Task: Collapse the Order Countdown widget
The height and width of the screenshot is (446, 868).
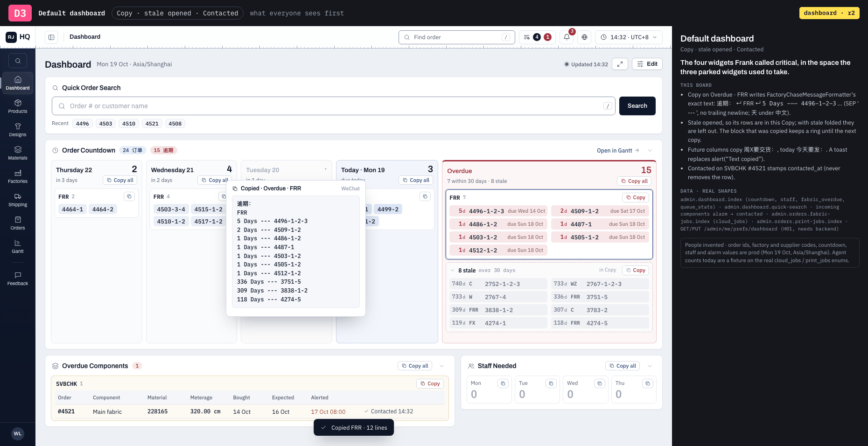Action: coord(650,150)
